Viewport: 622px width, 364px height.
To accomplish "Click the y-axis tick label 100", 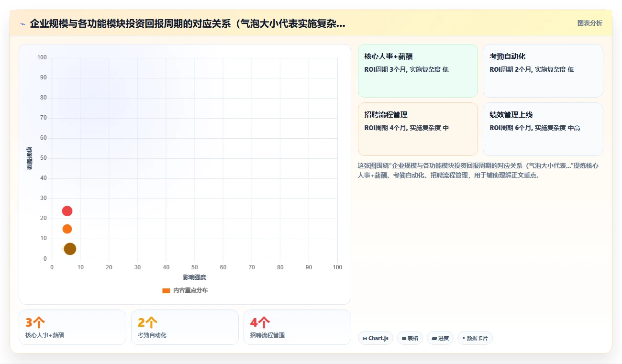I will coord(42,58).
